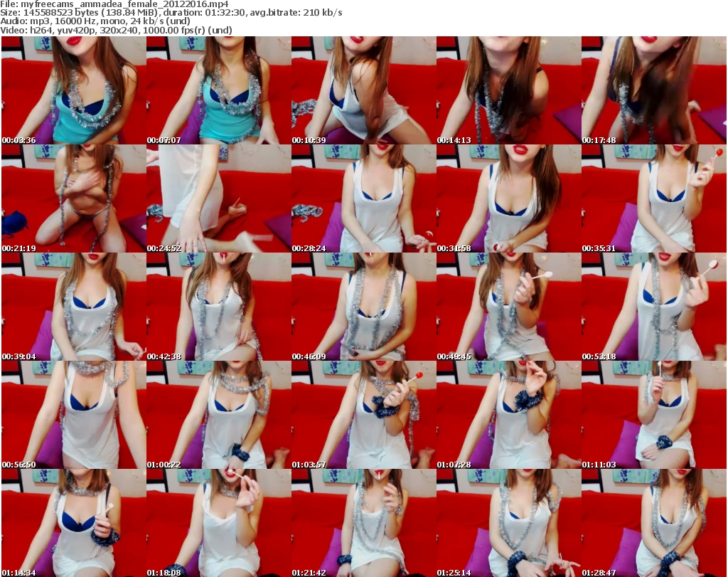
Task: Click the Audio mp3 info line
Action: click(95, 21)
